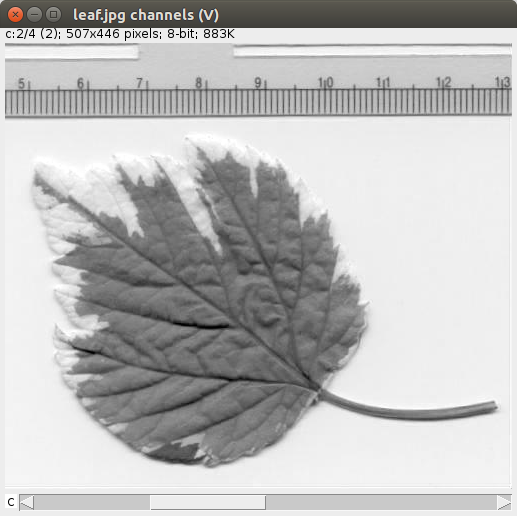This screenshot has width=517, height=516.
Task: Click the number 8 on the ruler
Action: pos(199,83)
